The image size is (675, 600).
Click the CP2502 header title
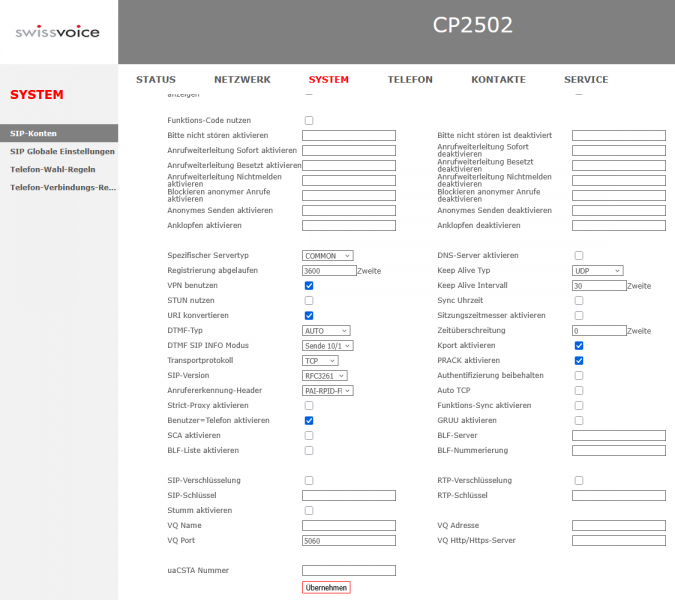(x=473, y=25)
